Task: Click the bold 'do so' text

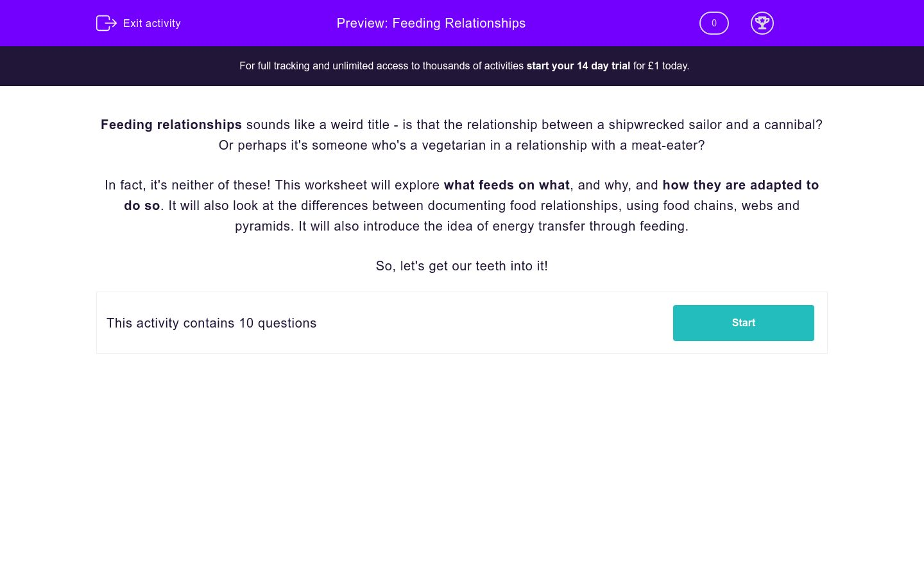Action: 142,206
